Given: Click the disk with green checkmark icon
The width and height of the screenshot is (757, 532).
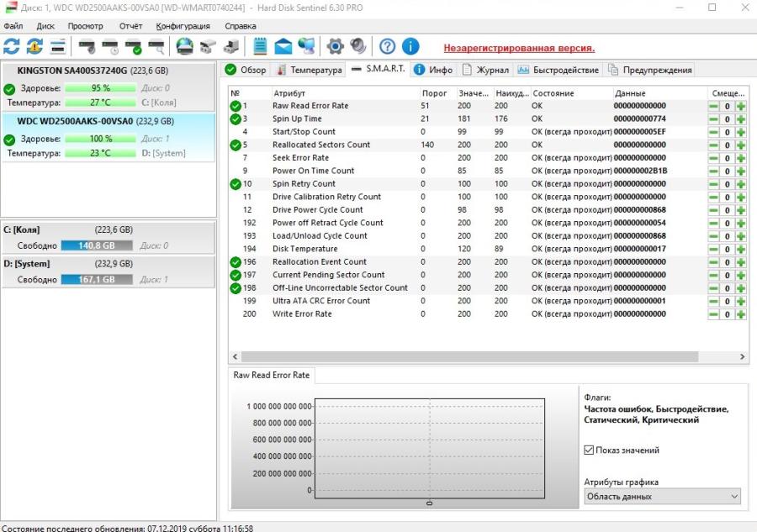Looking at the screenshot, I should click(x=133, y=46).
